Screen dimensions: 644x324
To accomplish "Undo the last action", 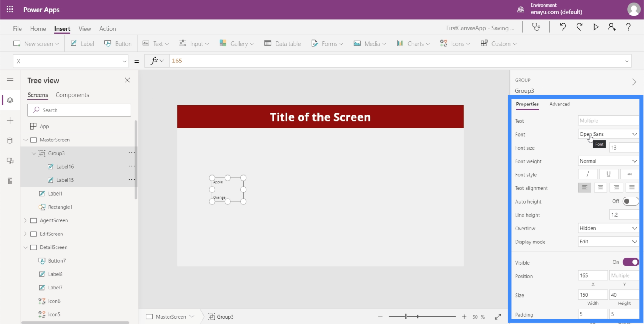I will tap(563, 27).
